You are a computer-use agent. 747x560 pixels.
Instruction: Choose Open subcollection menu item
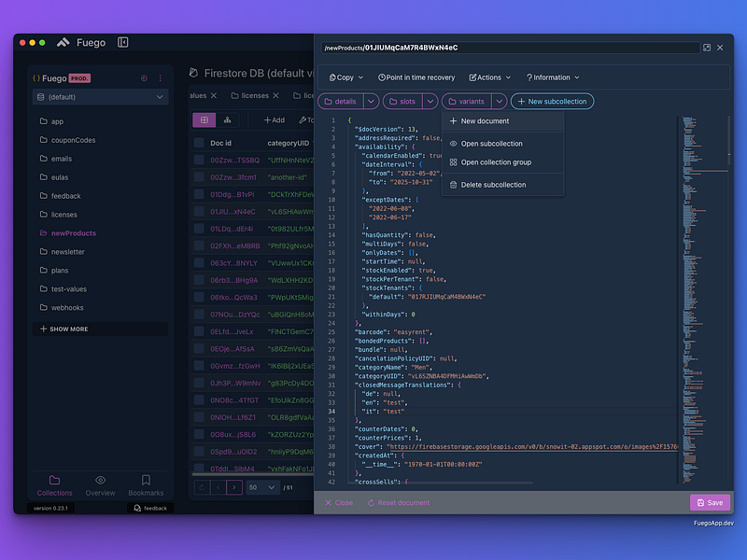coord(502,144)
